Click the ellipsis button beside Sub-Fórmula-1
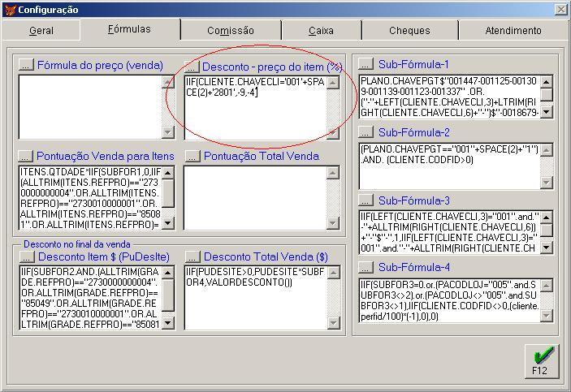The width and height of the screenshot is (571, 392). click(x=366, y=64)
